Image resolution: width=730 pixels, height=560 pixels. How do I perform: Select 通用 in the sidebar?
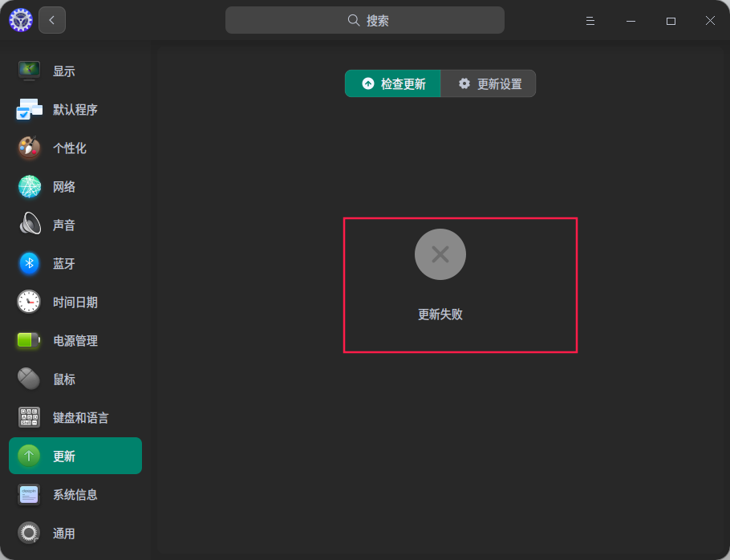75,533
